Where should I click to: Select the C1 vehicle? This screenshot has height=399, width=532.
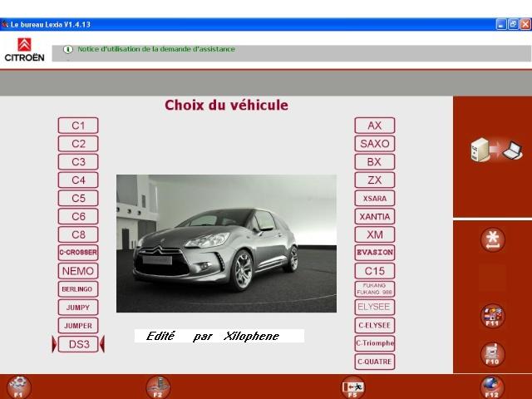tap(78, 126)
